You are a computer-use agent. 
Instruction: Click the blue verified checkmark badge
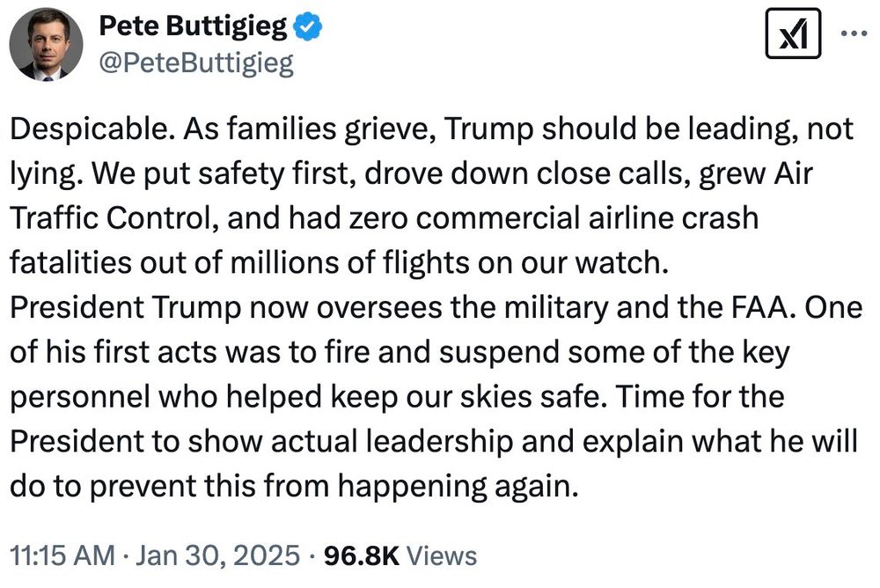[308, 27]
